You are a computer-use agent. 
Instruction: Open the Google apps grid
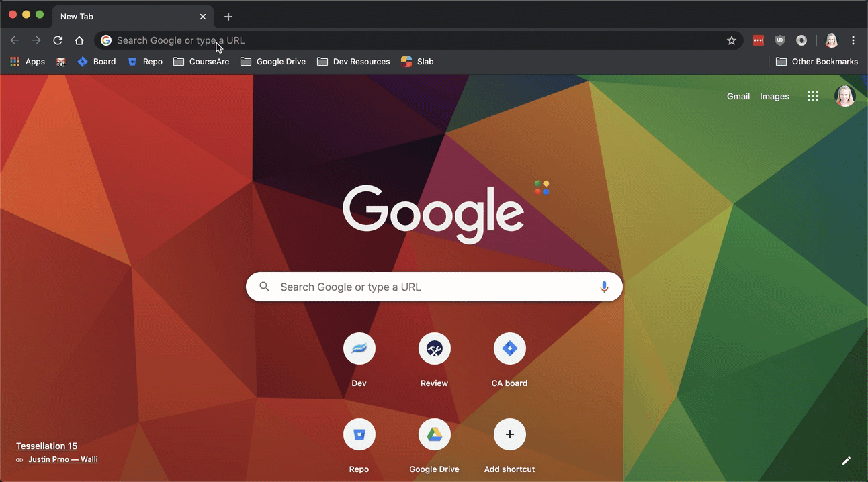[813, 96]
